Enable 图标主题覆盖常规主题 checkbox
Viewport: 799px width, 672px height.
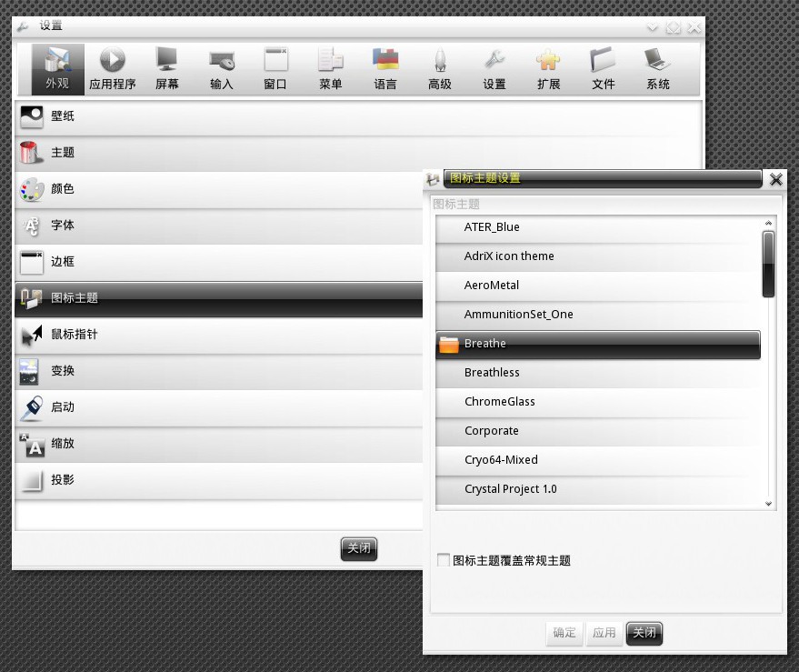coord(444,560)
